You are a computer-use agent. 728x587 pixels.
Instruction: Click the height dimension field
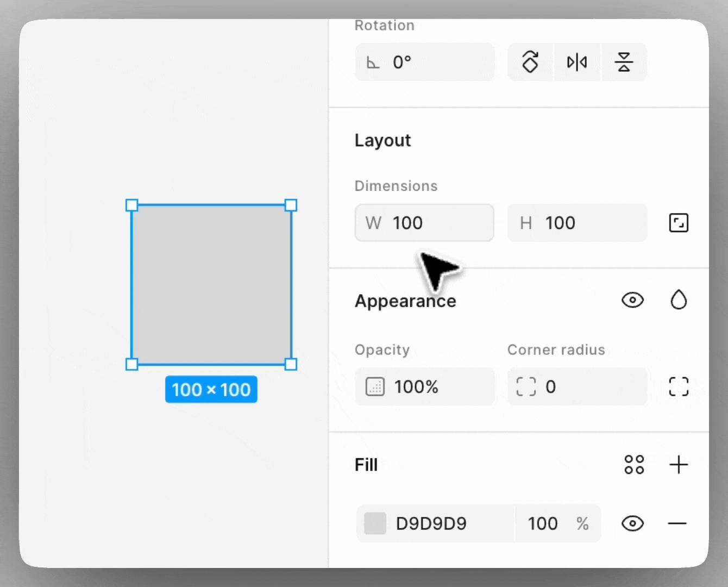coord(581,223)
